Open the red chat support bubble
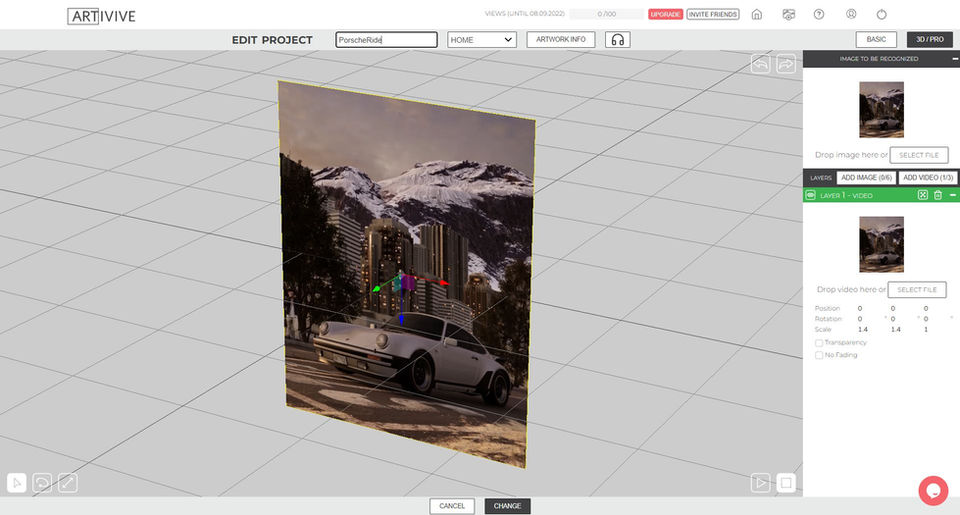Viewport: 960px width, 515px height. [933, 491]
